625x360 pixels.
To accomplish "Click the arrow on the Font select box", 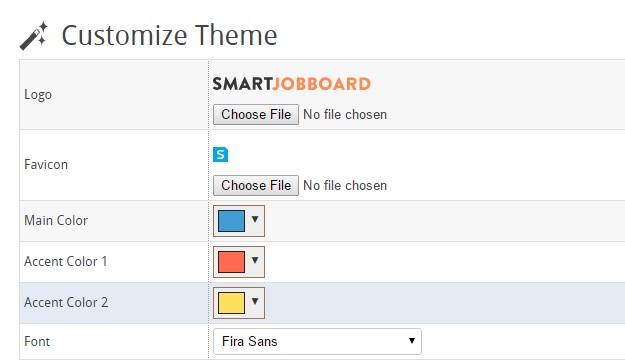I will point(412,341).
